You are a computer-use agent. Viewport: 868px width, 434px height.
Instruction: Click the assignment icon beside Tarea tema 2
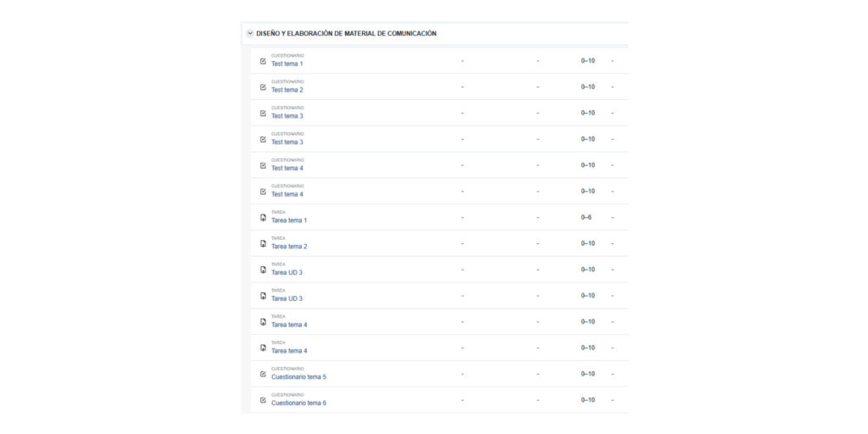tap(263, 243)
